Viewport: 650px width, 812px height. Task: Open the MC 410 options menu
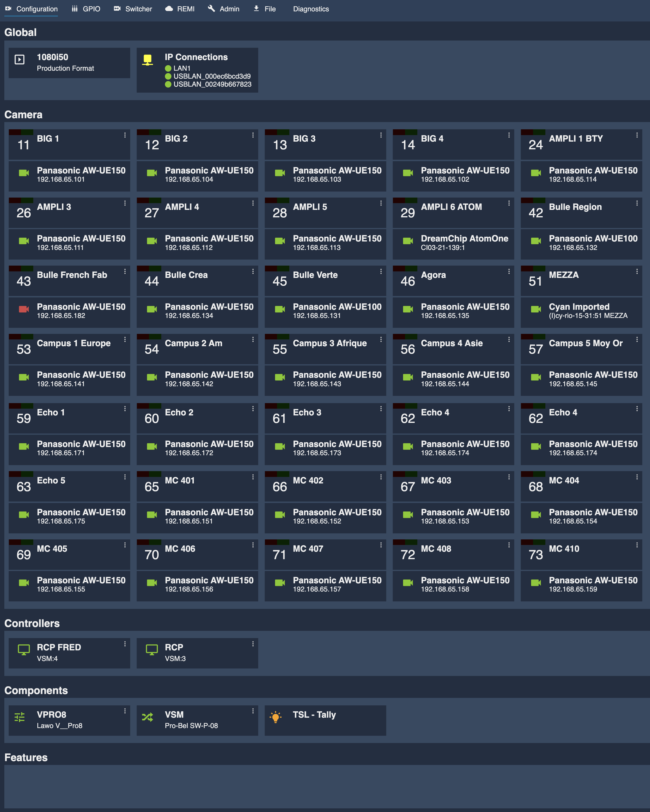(637, 545)
